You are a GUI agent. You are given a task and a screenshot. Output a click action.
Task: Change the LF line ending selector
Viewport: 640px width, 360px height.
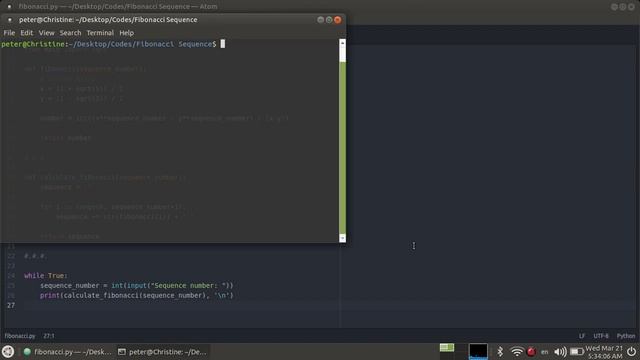(582, 336)
